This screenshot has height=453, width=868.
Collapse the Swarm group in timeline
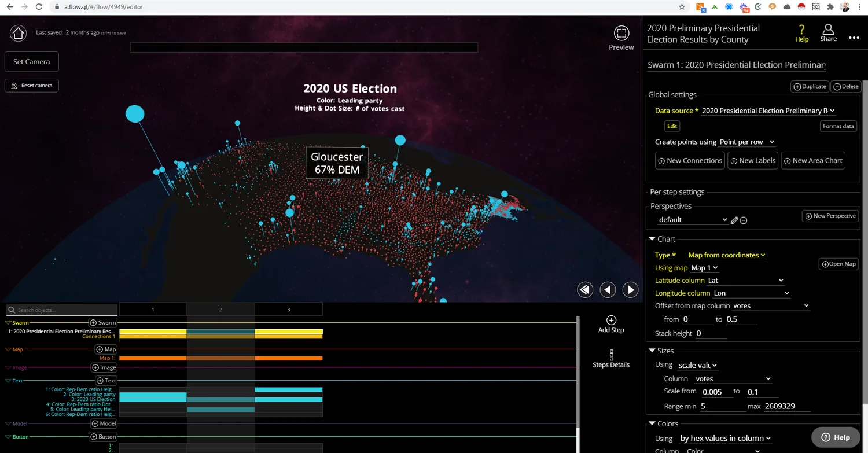tap(8, 323)
